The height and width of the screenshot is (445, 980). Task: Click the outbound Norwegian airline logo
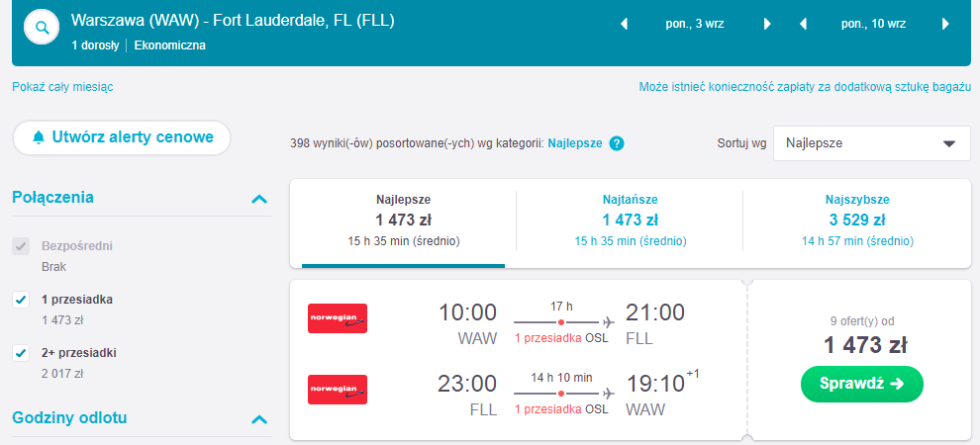338,318
